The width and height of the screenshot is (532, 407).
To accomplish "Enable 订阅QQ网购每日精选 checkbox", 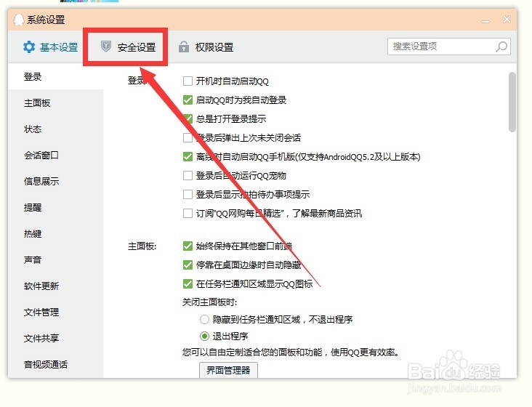I will [188, 214].
